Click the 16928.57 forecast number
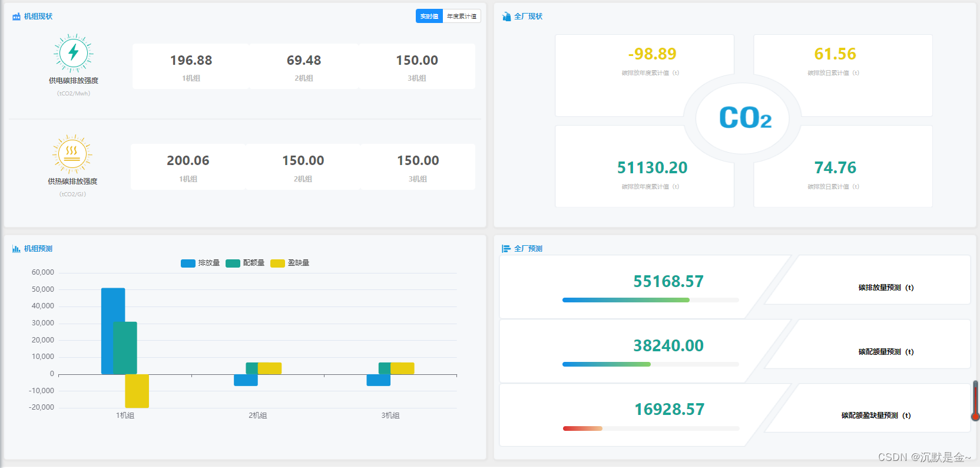The image size is (980, 468). point(669,410)
